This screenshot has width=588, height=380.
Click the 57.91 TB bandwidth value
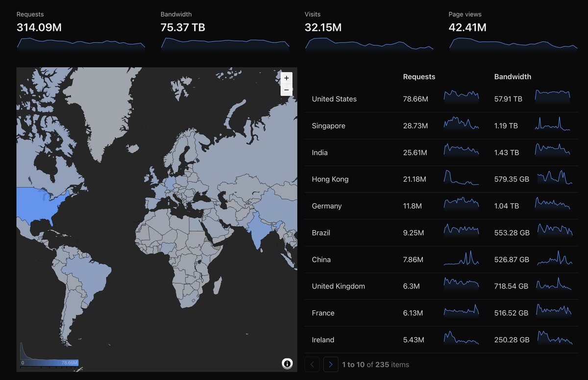click(x=508, y=99)
